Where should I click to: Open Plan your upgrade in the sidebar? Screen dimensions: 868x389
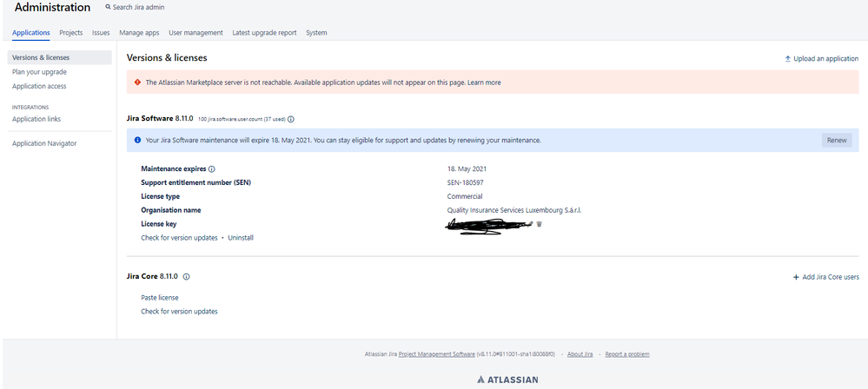pyautogui.click(x=39, y=72)
